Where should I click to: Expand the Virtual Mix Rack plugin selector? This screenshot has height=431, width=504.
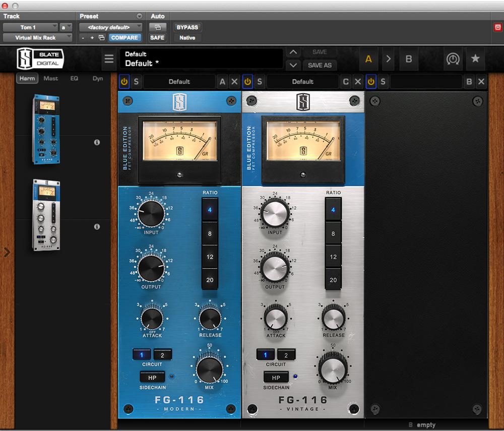pyautogui.click(x=37, y=38)
